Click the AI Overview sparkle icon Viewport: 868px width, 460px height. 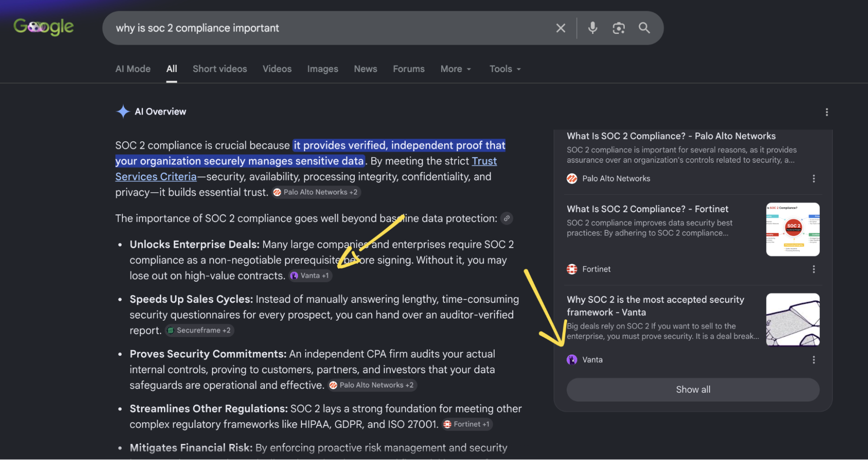[123, 112]
